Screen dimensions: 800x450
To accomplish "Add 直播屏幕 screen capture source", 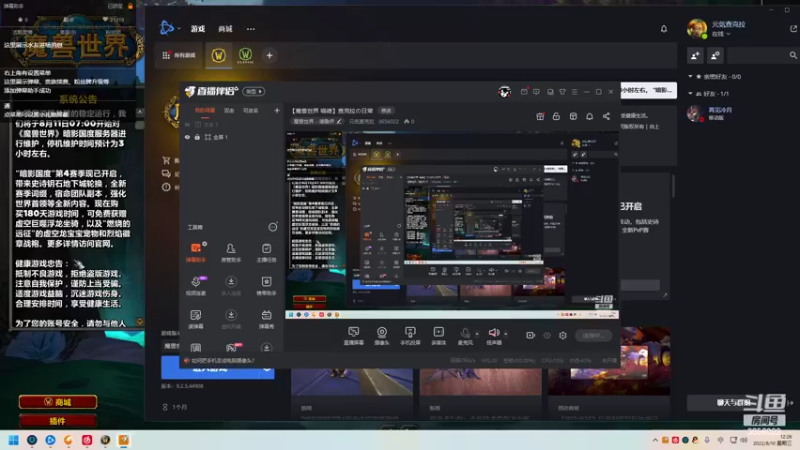I will click(354, 336).
